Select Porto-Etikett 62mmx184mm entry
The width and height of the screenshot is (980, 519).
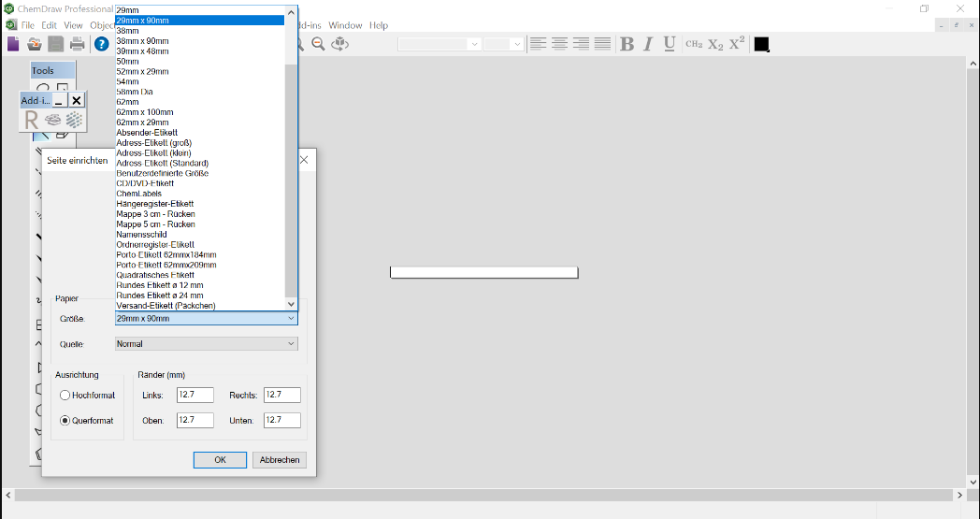(x=200, y=255)
